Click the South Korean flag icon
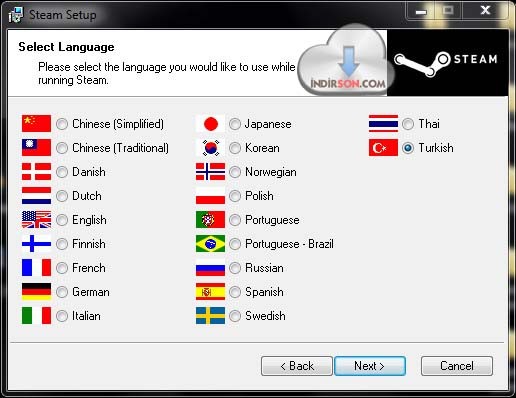This screenshot has width=516, height=398. (x=210, y=148)
